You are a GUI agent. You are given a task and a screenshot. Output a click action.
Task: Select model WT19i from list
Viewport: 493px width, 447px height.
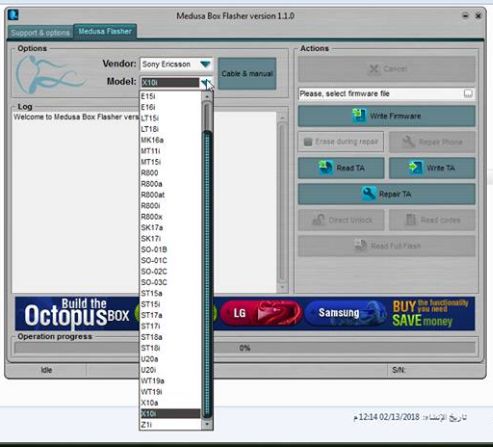click(x=170, y=392)
